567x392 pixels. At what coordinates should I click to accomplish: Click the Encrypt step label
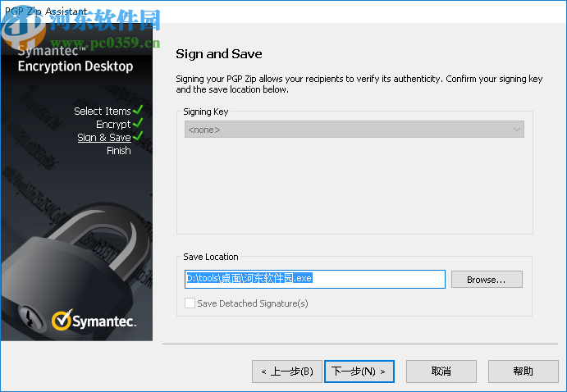coord(113,125)
